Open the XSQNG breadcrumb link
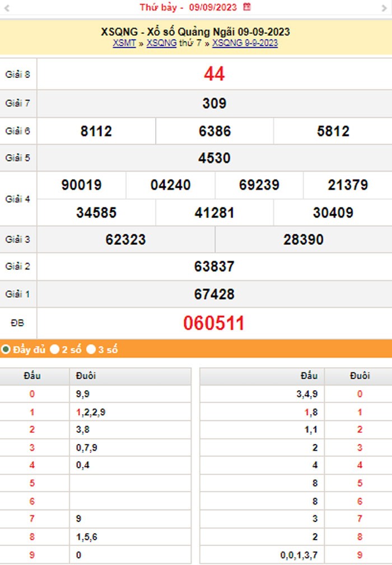Viewport: 392px width, 565px height. point(161,43)
